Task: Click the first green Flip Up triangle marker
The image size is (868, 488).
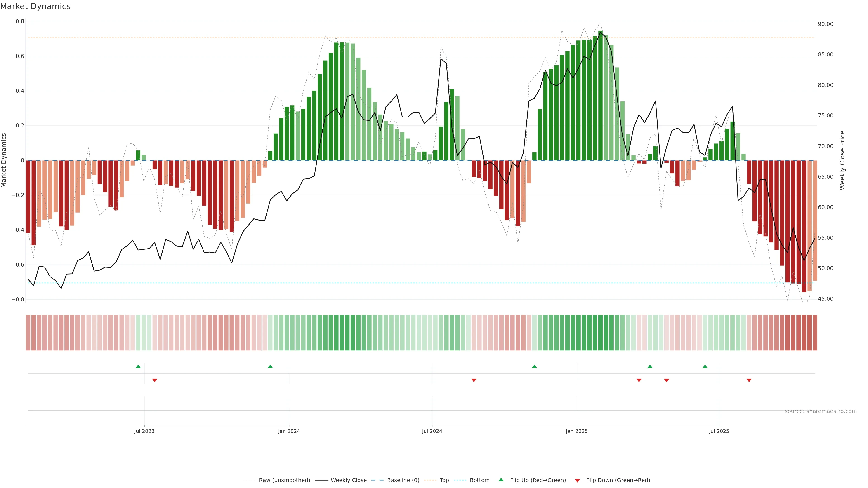Action: click(138, 366)
